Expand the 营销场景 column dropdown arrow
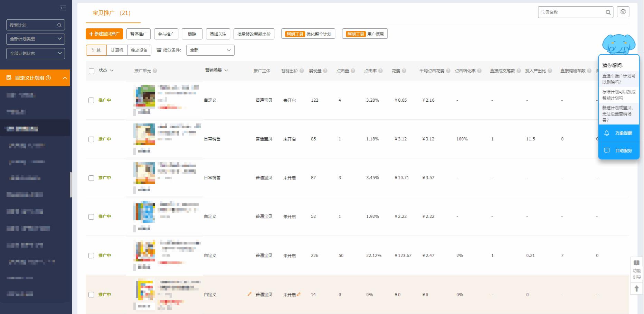 tap(227, 70)
